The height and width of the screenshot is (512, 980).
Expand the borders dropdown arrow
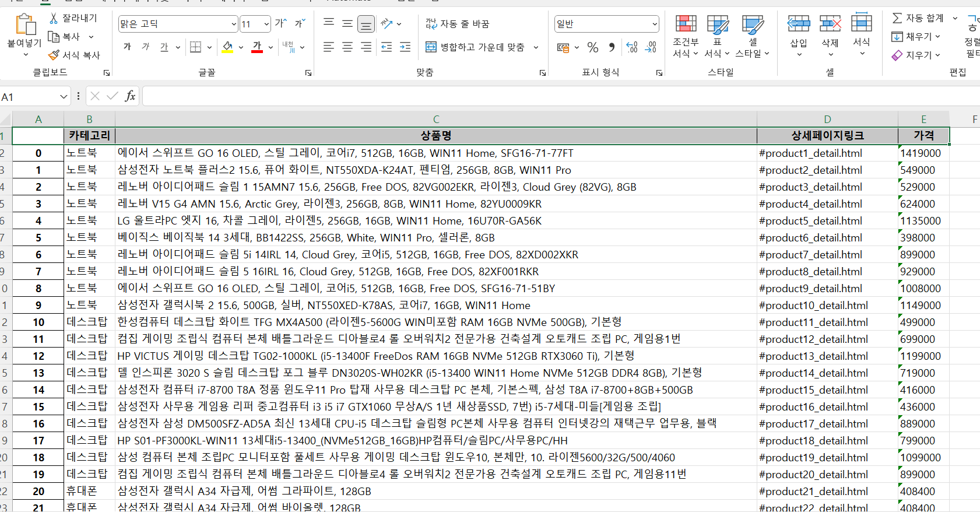[209, 47]
